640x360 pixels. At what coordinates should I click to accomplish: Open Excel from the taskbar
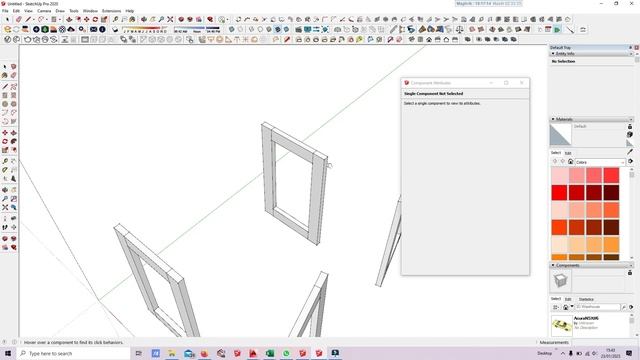coord(270,353)
